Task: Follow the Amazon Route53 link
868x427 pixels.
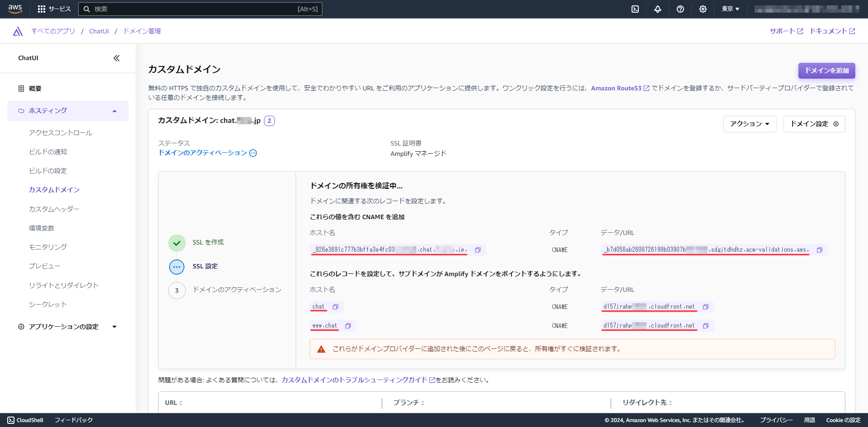Action: click(x=620, y=89)
